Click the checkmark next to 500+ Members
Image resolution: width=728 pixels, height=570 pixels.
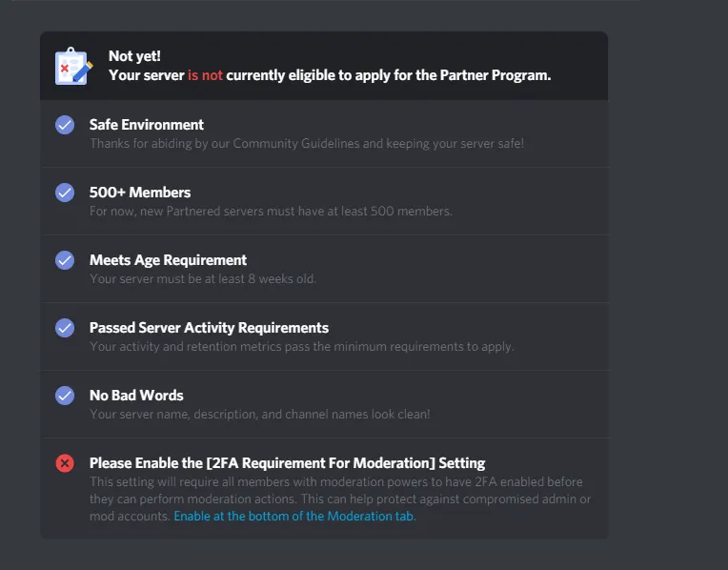point(65,193)
